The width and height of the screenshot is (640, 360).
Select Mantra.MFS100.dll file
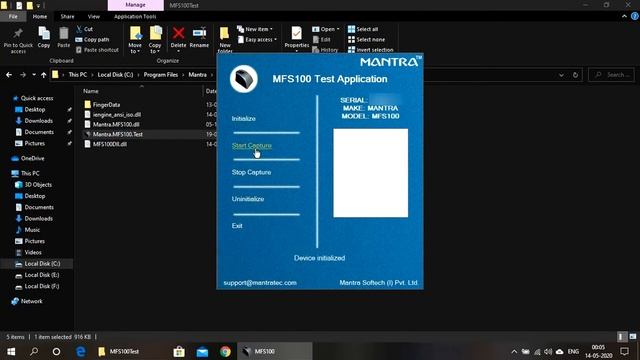[x=116, y=124]
